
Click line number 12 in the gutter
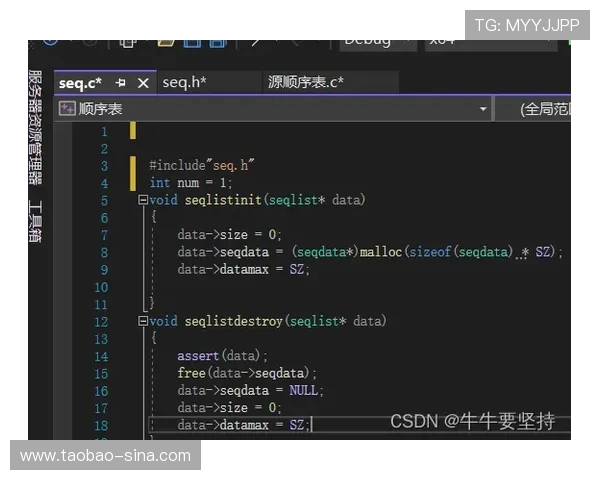(x=100, y=322)
